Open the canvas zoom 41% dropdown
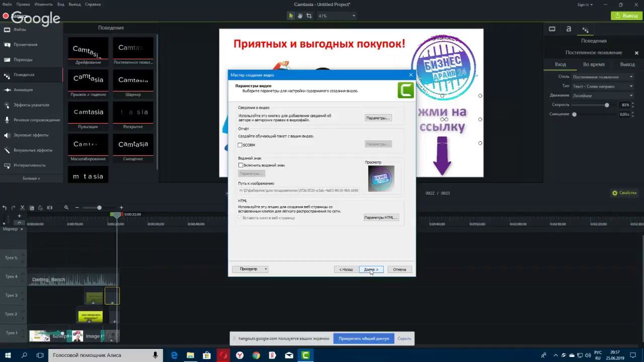 (x=336, y=16)
